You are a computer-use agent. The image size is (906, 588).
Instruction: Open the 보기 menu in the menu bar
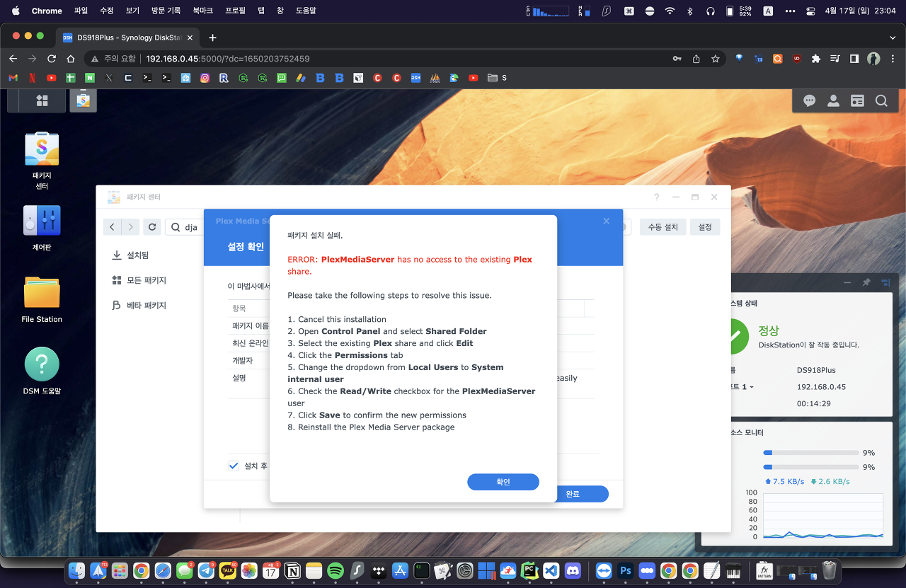tap(132, 11)
